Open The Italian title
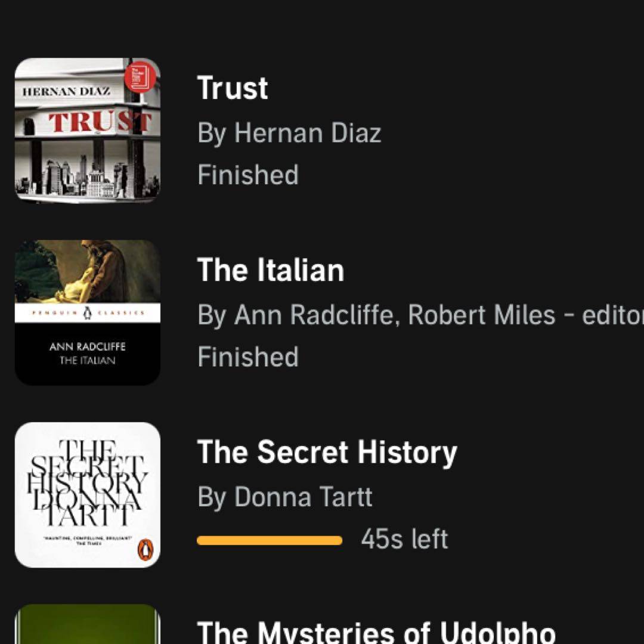Viewport: 644px width, 644px height. click(271, 270)
